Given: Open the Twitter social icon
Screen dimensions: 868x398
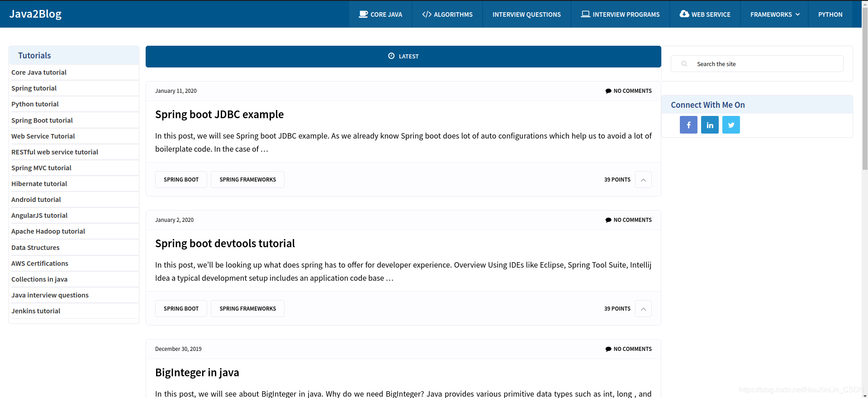Looking at the screenshot, I should click(x=731, y=125).
